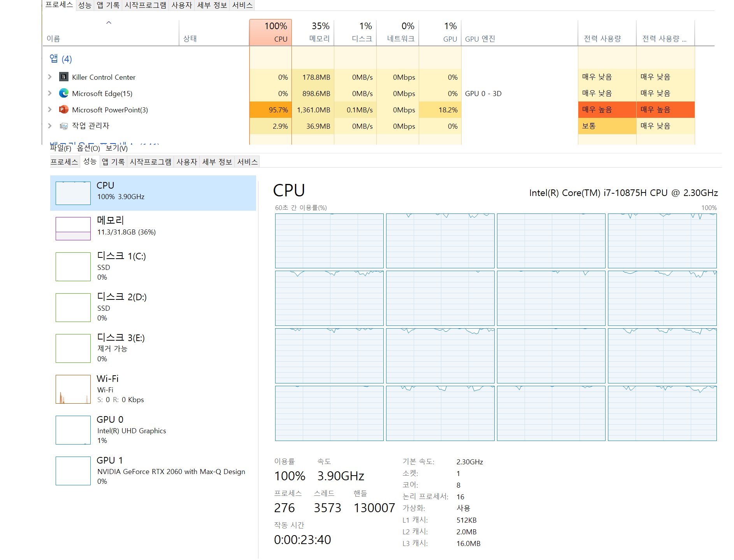Sort by the 1% GPU column header

tap(440, 33)
